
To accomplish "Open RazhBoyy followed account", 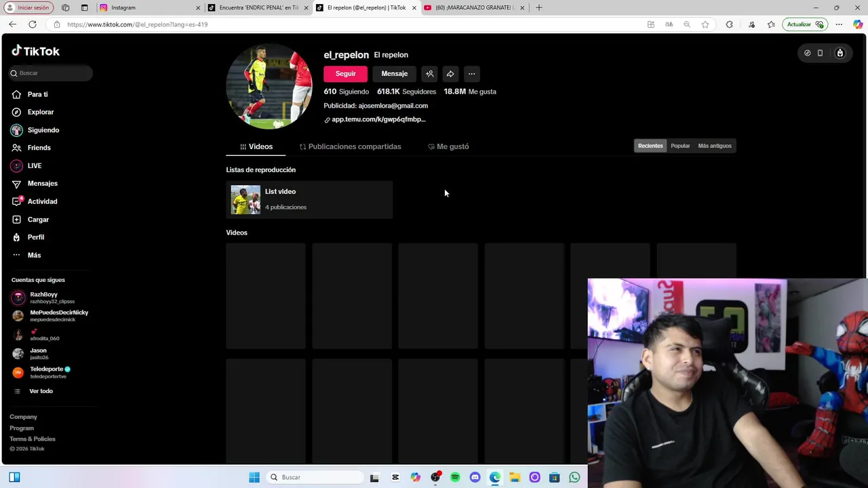I will coord(44,298).
